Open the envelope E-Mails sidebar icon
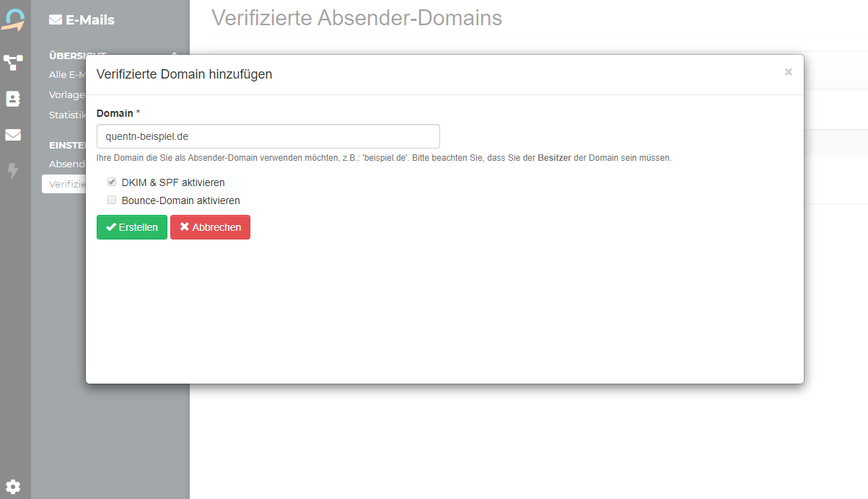 pyautogui.click(x=13, y=135)
